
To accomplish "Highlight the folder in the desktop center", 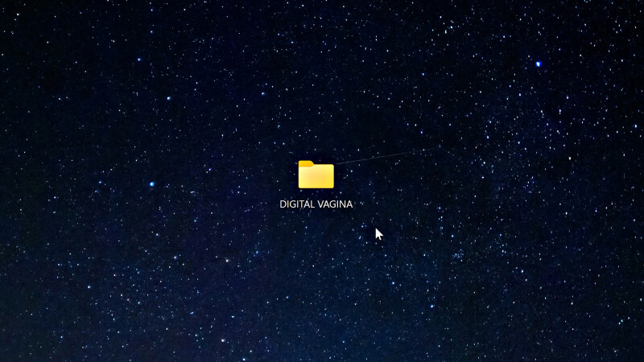I will click(x=316, y=175).
